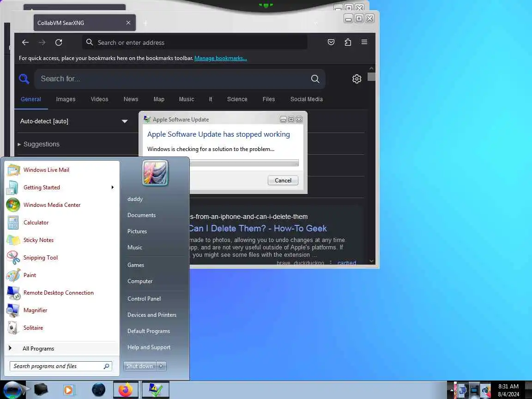This screenshot has width=532, height=399.
Task: Show hidden system tray icons
Action: (x=451, y=390)
